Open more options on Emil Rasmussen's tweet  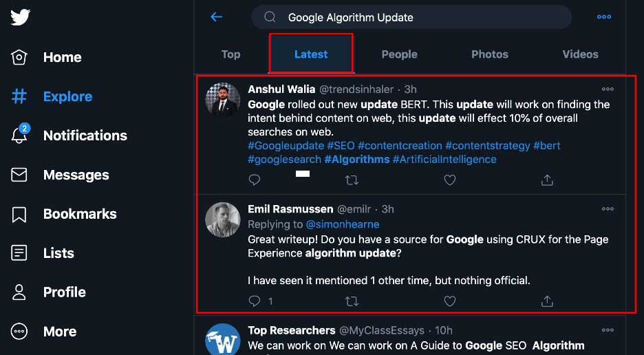pos(608,208)
